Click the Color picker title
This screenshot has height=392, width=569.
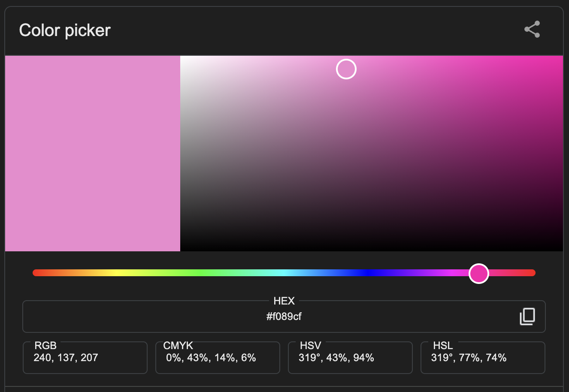coord(65,30)
